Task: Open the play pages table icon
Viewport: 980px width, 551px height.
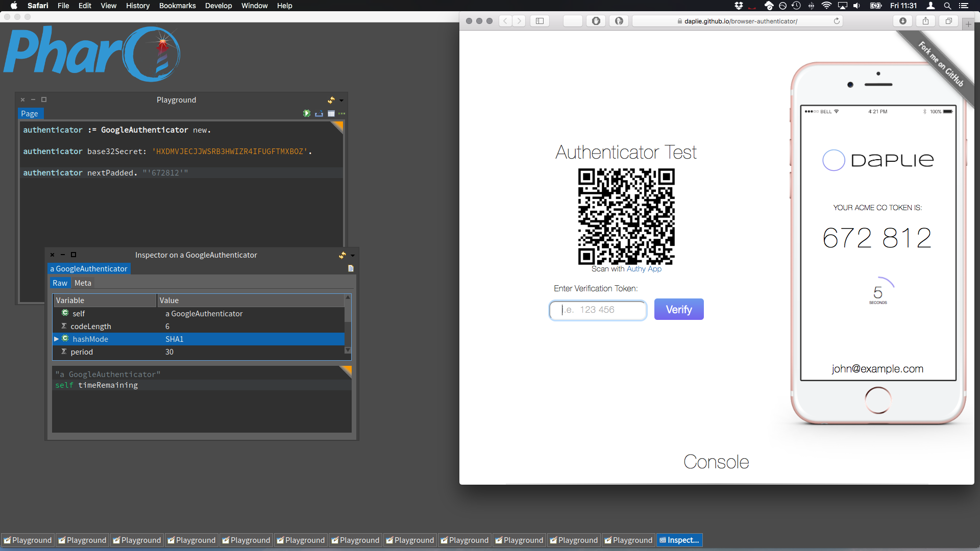Action: [331, 113]
